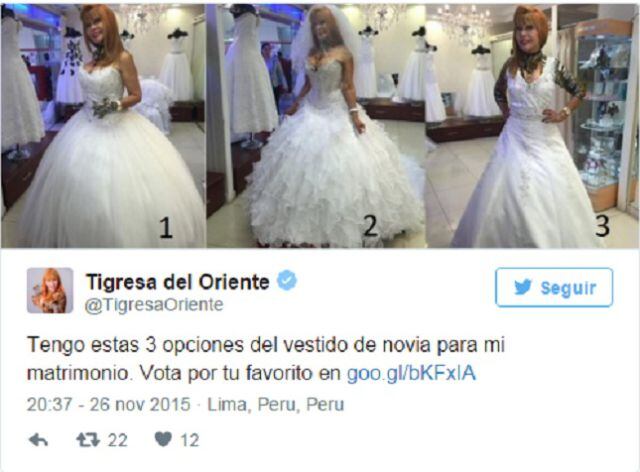The width and height of the screenshot is (640, 472).
Task: View the 22 retweets count
Action: (x=118, y=440)
